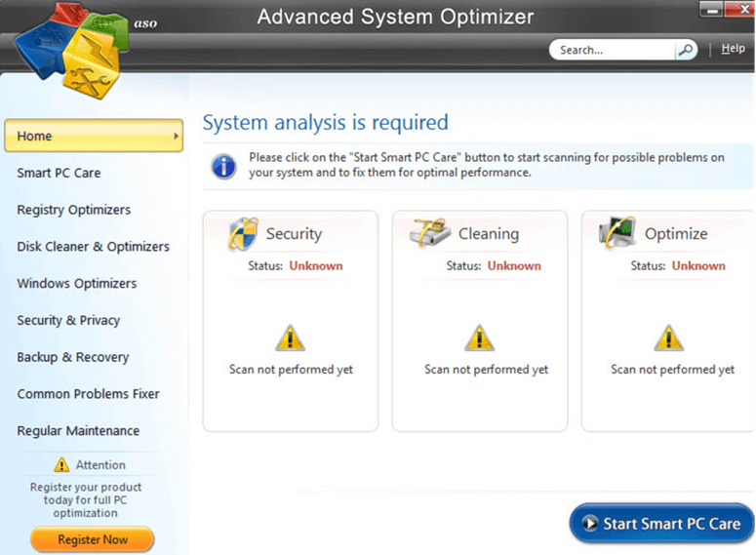The width and height of the screenshot is (756, 555).
Task: Click into the Search field
Action: (x=613, y=50)
